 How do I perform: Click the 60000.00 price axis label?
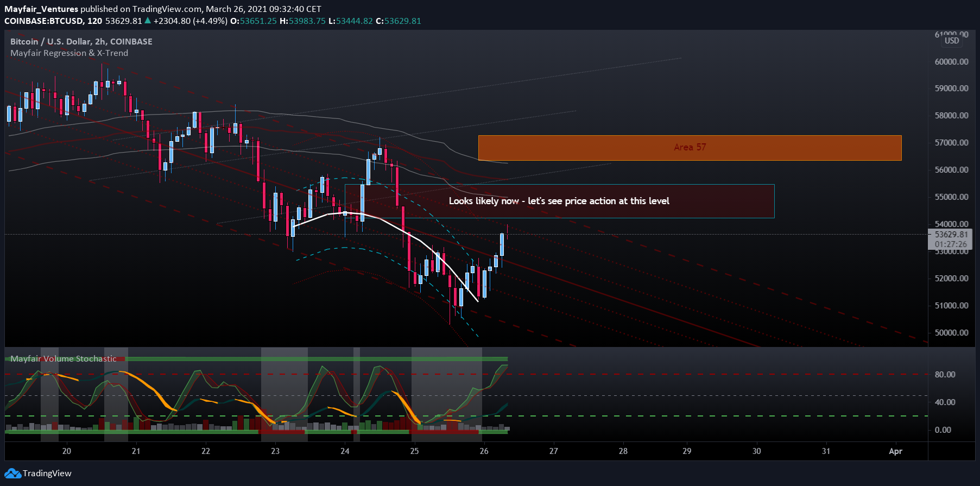[951, 62]
